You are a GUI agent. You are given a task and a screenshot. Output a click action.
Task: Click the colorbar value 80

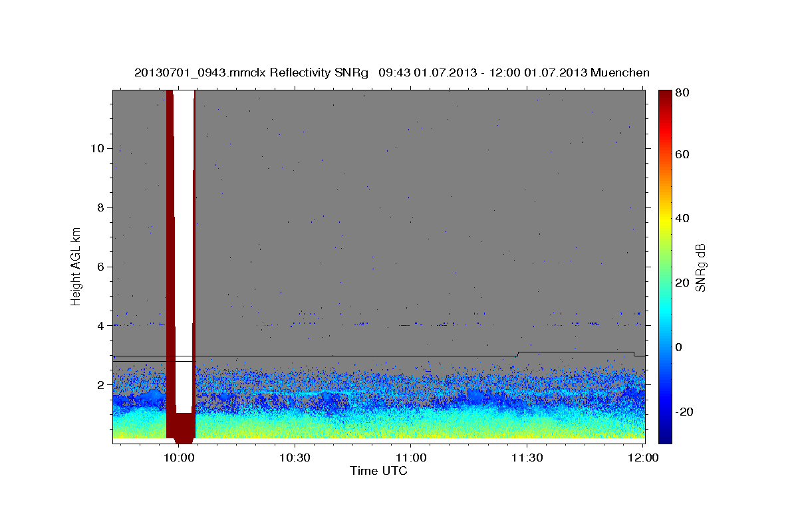pyautogui.click(x=682, y=94)
